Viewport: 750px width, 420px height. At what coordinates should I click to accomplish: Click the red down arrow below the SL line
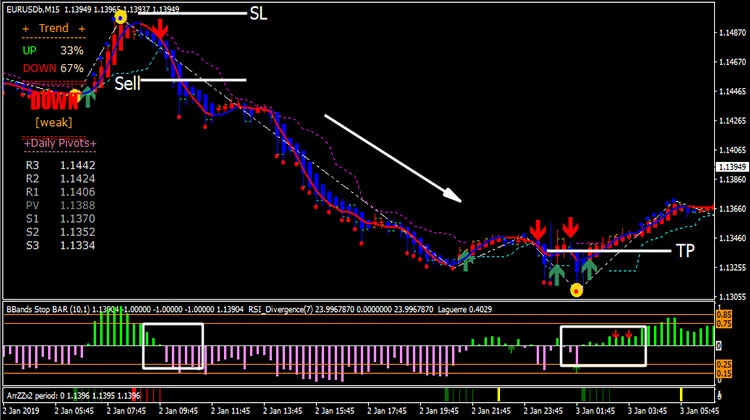(161, 28)
